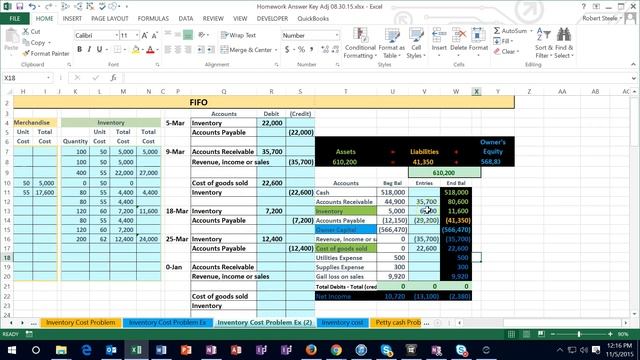Screen dimensions: 640x360
Task: Open the Inventory Cost Problem sheet tab
Action: click(80, 322)
